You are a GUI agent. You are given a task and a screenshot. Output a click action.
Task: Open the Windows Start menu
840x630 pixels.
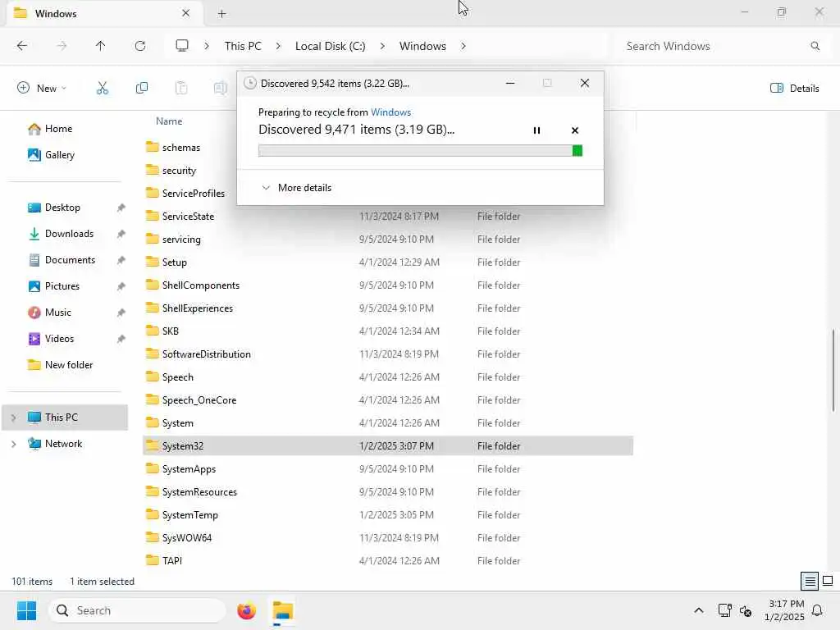26,610
